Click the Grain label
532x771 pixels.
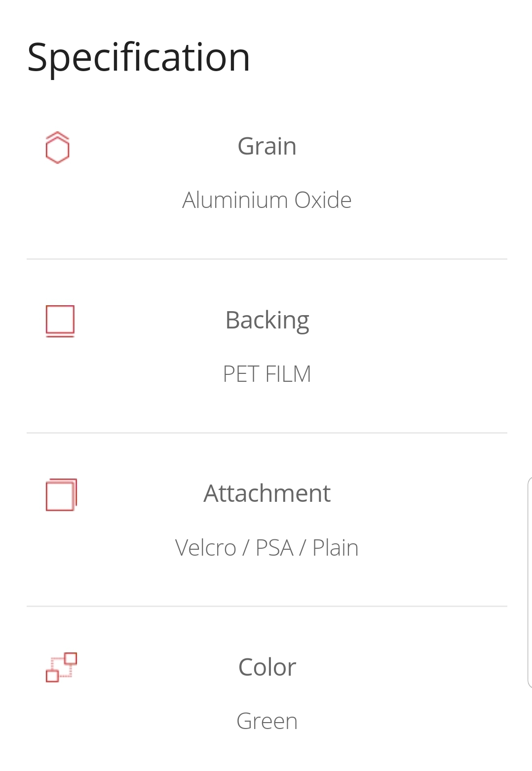[x=267, y=146]
